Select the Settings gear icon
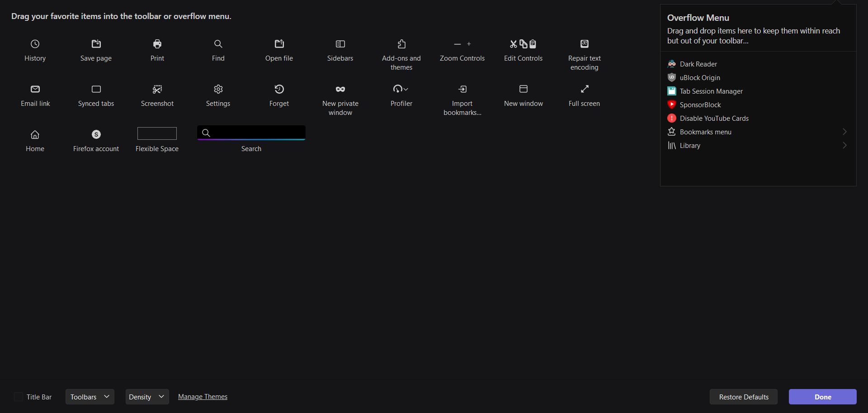Screen dimensions: 868x413 point(218,89)
